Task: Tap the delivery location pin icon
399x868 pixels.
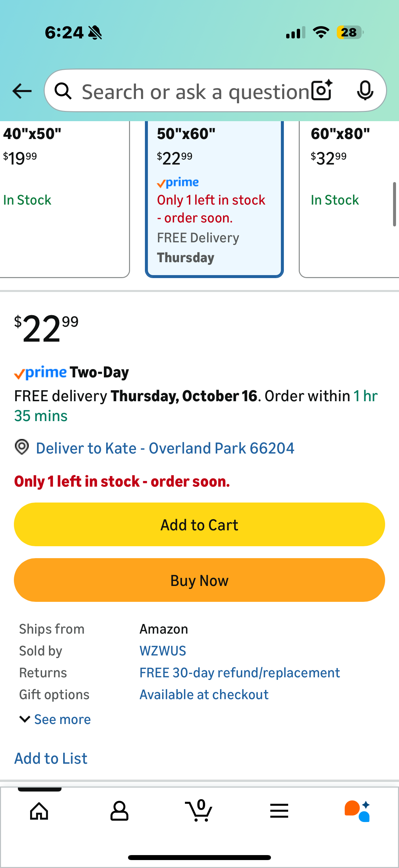Action: click(x=22, y=447)
